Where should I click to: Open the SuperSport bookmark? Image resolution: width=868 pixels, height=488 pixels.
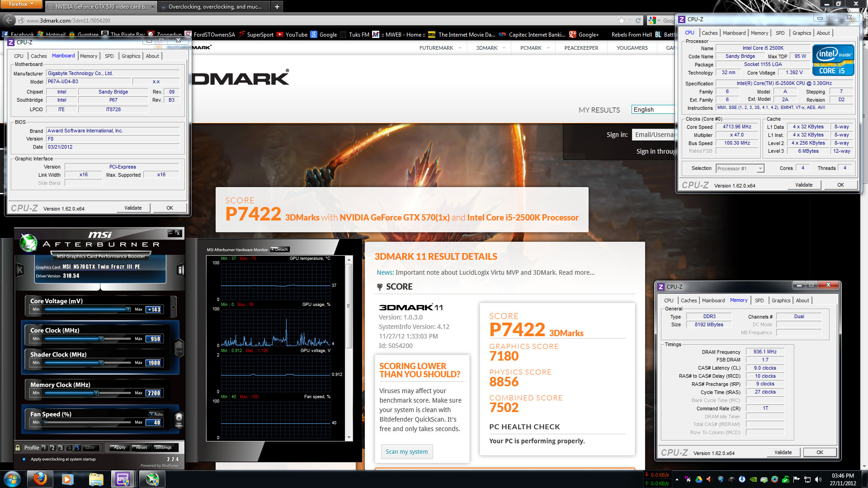click(x=256, y=34)
